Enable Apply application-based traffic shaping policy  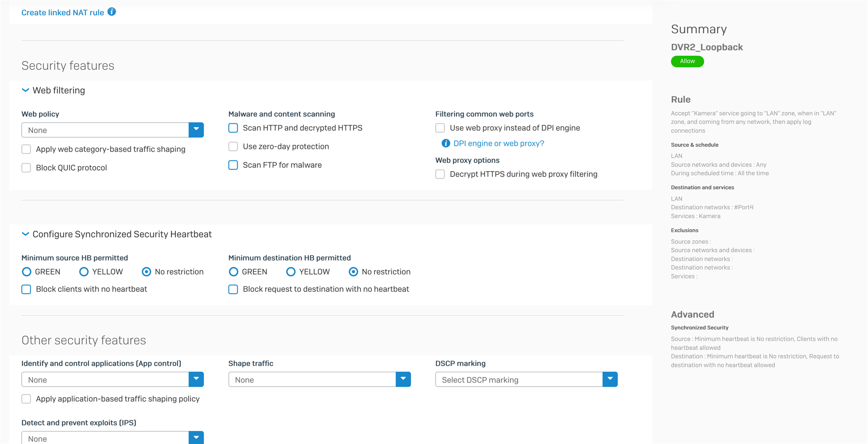(x=26, y=399)
